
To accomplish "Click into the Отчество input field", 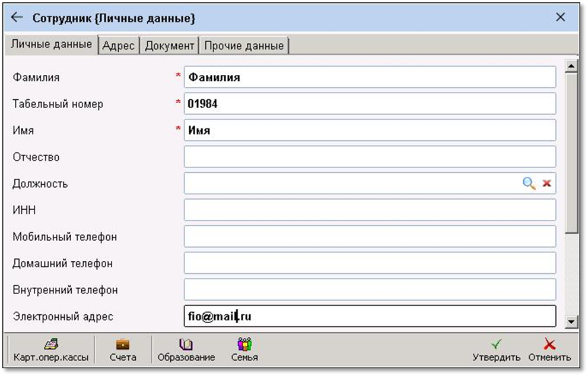I will tap(369, 157).
